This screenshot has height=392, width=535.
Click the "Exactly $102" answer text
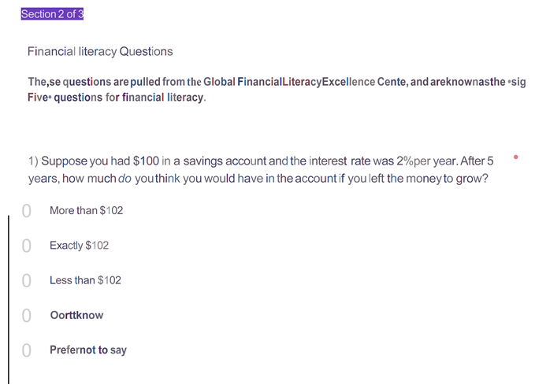pos(79,246)
